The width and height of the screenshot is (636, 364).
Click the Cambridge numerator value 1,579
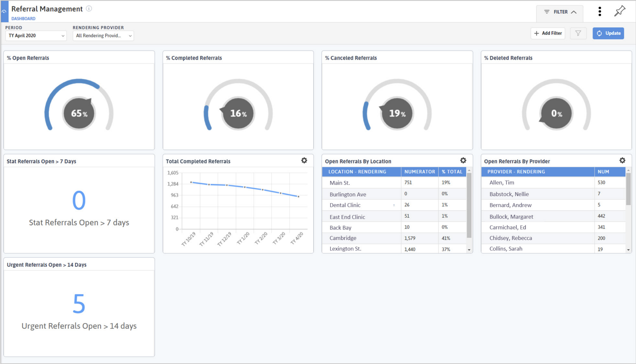coord(410,238)
